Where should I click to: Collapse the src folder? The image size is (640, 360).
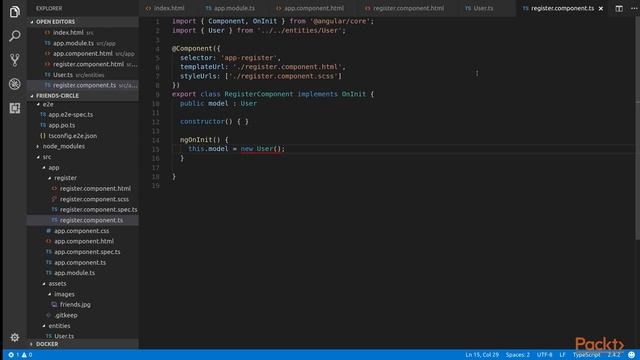point(47,157)
